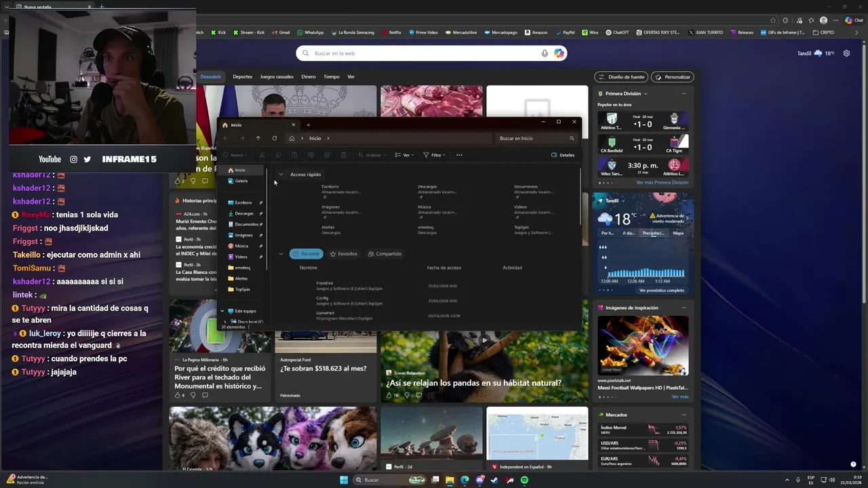Open WhatsApp bookmark in favorites bar
This screenshot has height=488, width=868.
[x=310, y=33]
